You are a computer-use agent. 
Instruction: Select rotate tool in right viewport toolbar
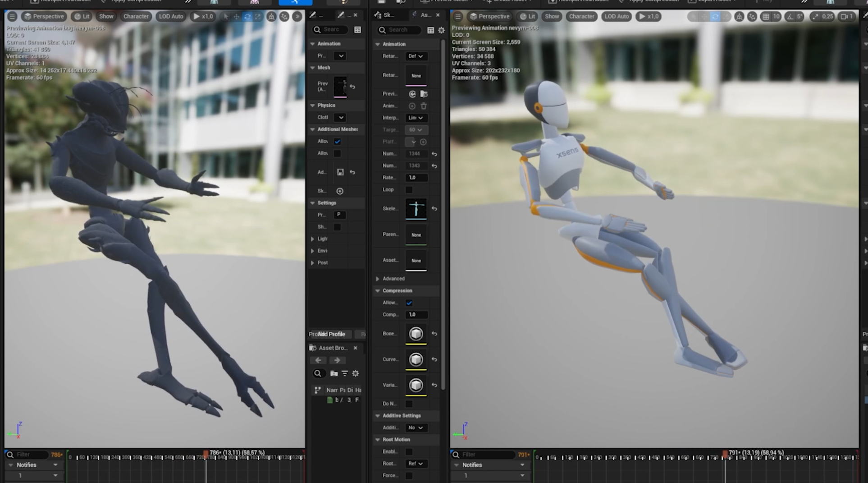(715, 17)
